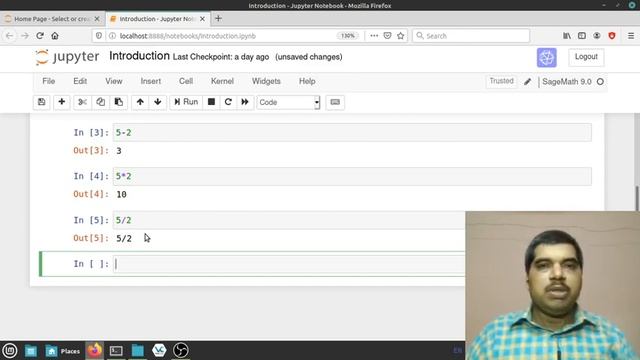
Task: Click the Pocket save icon
Action: [x=387, y=36]
